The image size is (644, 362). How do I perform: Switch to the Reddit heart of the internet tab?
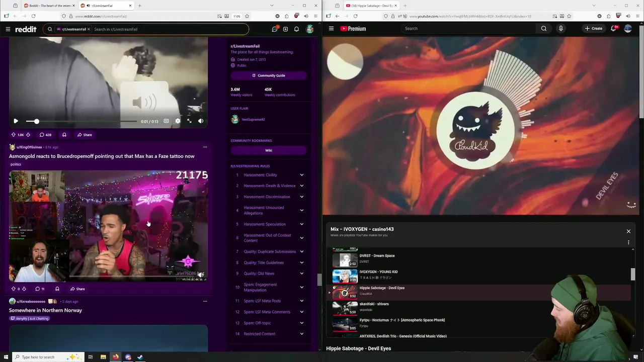[48, 6]
